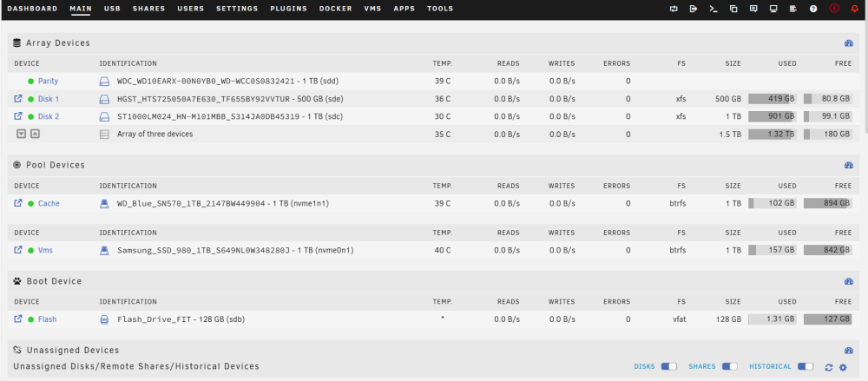Open the system log document icon
Screen dimensions: 868x381
793,9
